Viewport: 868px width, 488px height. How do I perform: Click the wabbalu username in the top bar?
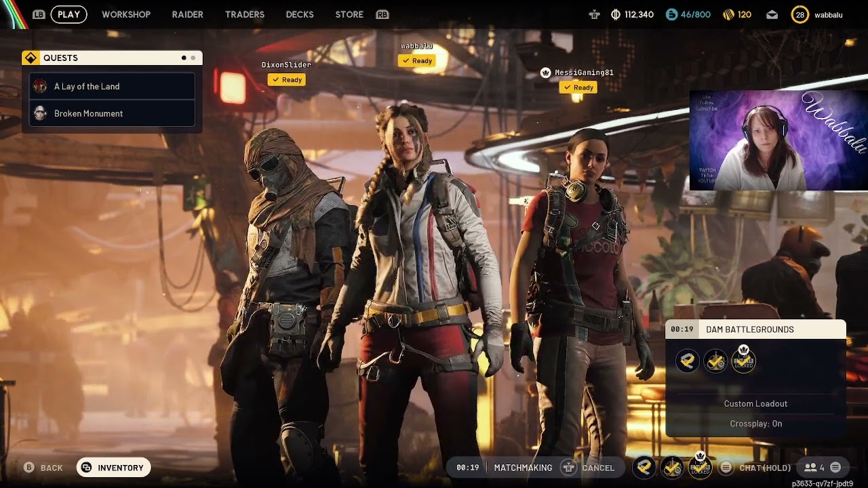coord(829,15)
